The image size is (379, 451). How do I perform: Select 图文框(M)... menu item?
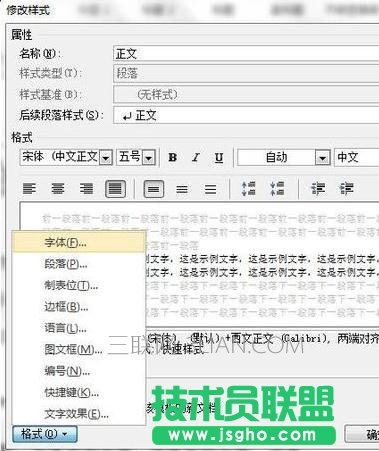79,349
